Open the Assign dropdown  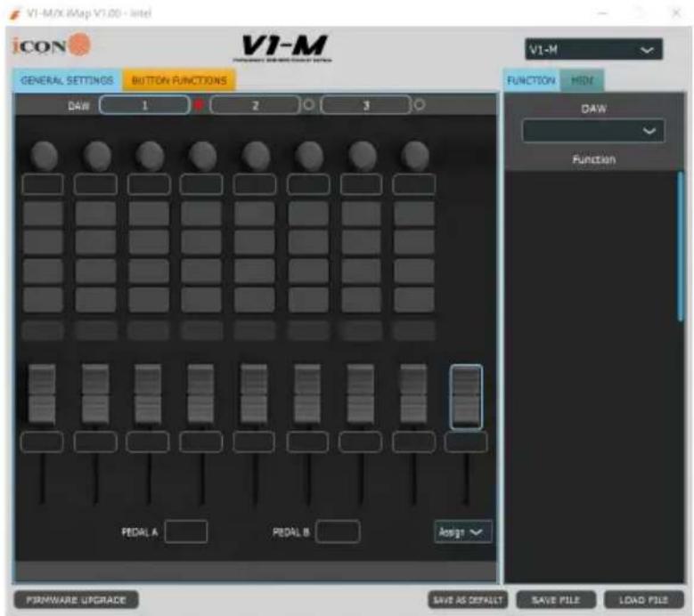(462, 532)
